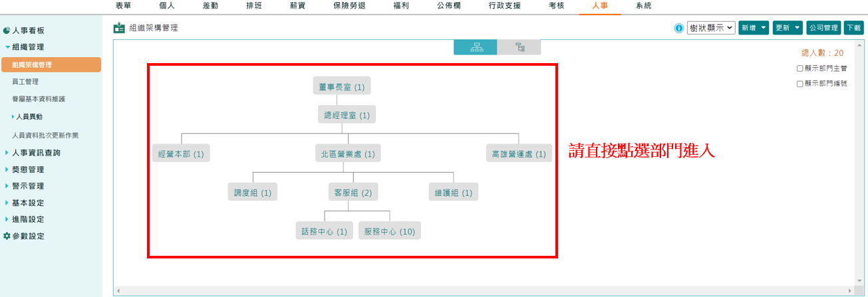This screenshot has height=297, width=868.
Task: Click the 北區營業處 (1) department node
Action: [348, 153]
